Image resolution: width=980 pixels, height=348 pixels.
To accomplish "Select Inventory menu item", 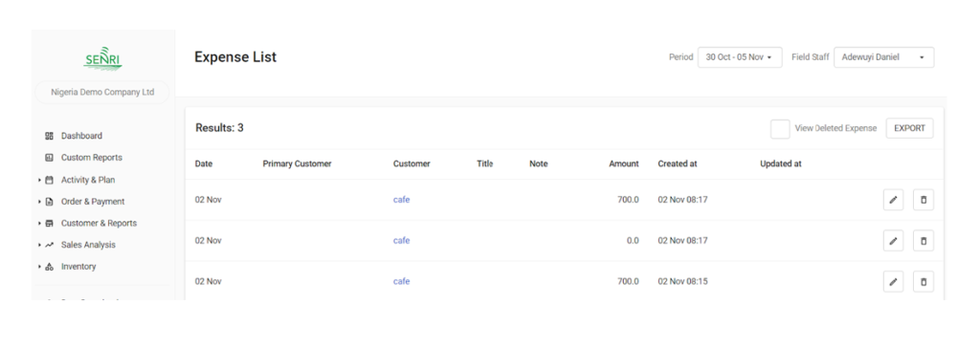I will tap(78, 267).
